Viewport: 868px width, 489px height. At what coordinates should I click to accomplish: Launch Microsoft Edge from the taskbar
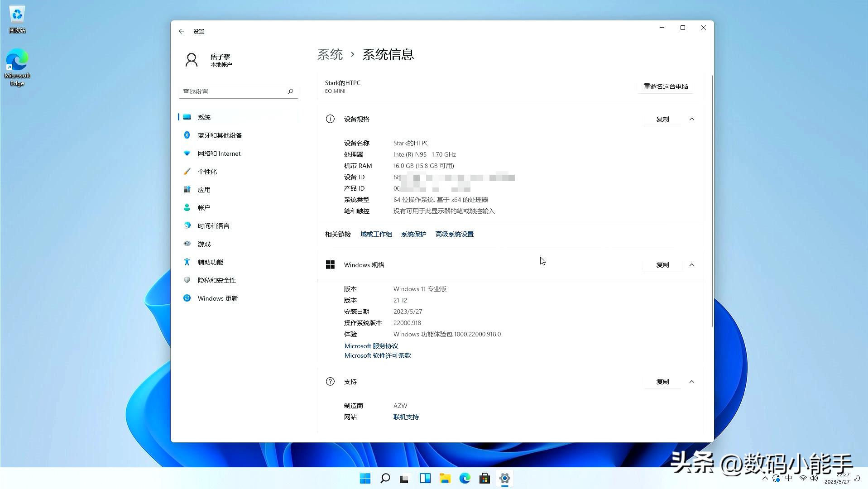(x=465, y=478)
